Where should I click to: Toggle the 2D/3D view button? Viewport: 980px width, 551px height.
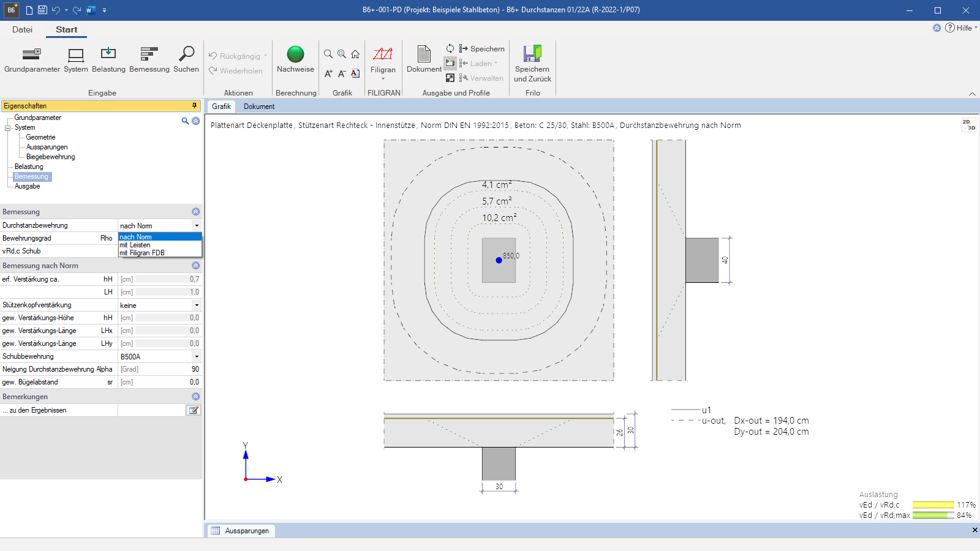click(969, 125)
